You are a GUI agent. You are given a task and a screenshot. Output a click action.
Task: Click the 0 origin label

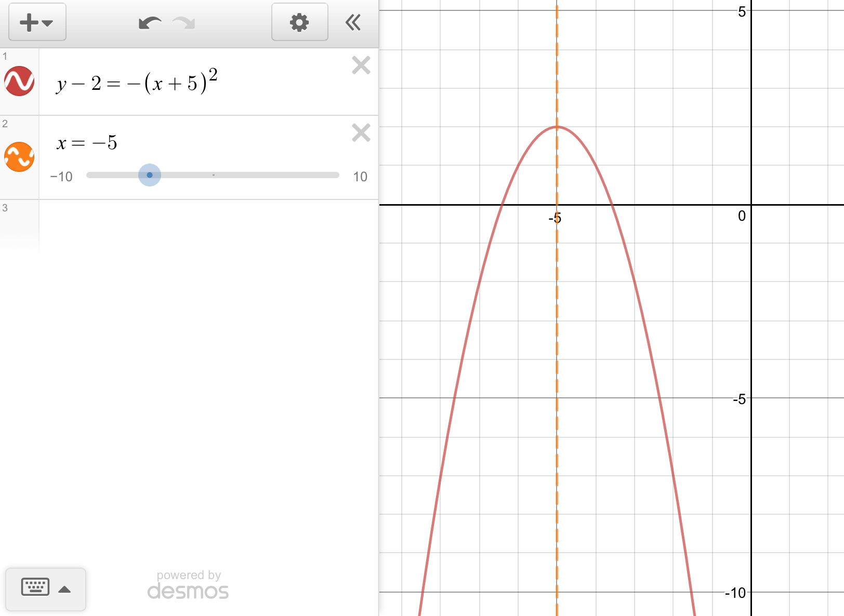click(x=742, y=216)
